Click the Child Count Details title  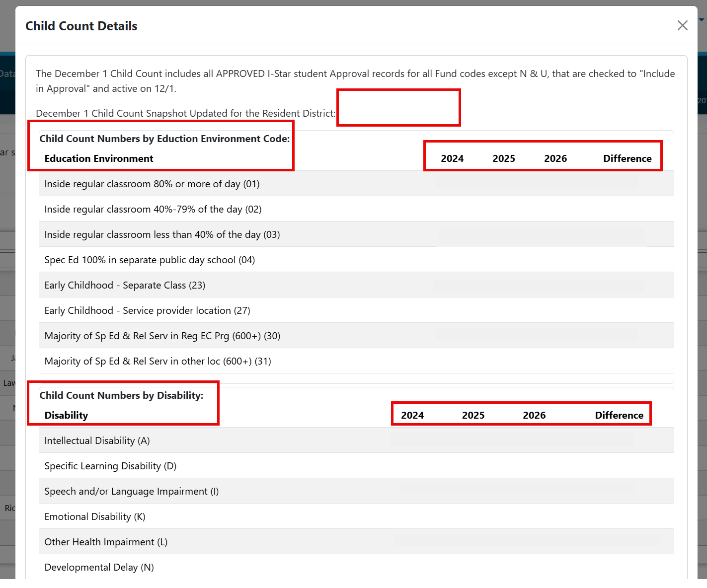coord(81,26)
